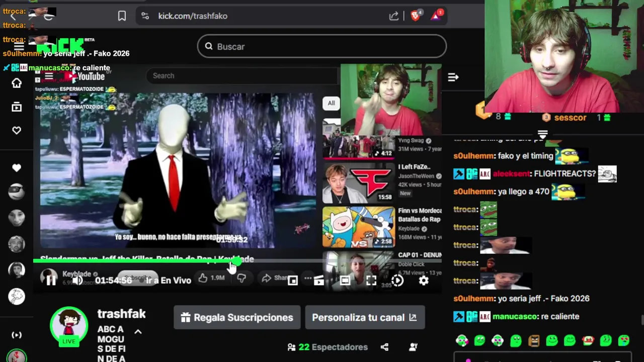The height and width of the screenshot is (362, 644).
Task: Open the Keyblade channel name
Action: pyautogui.click(x=76, y=274)
